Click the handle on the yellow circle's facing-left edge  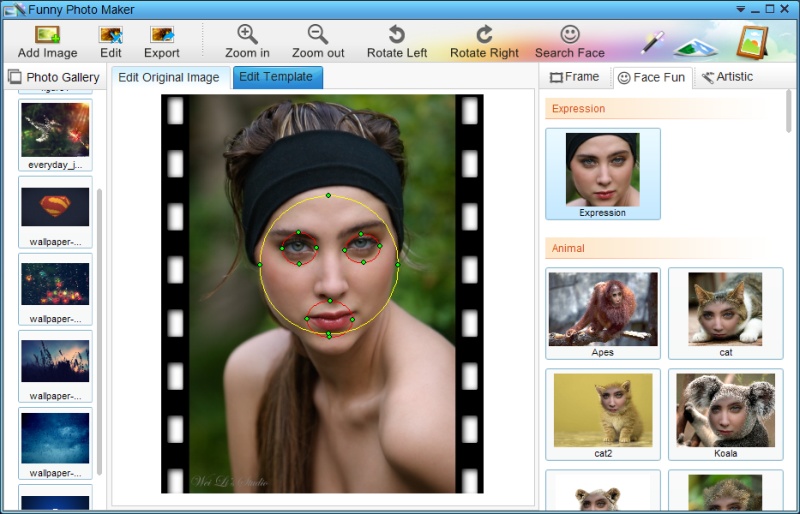[260, 264]
